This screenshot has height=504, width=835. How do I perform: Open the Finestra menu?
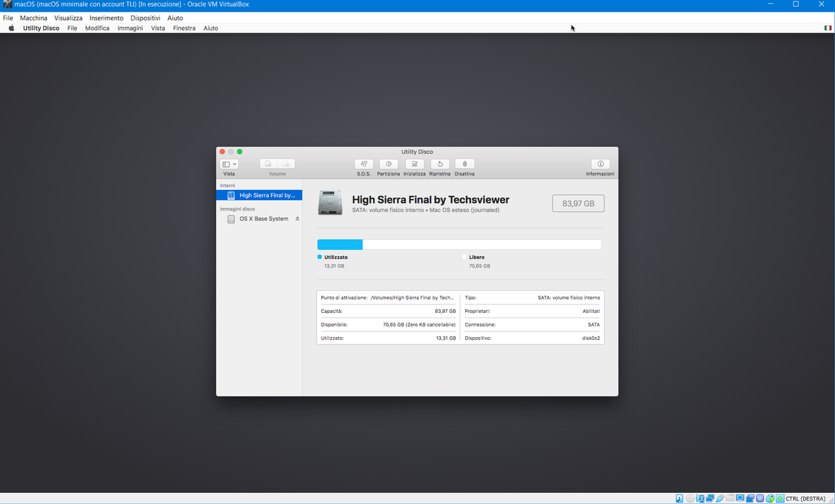tap(184, 28)
